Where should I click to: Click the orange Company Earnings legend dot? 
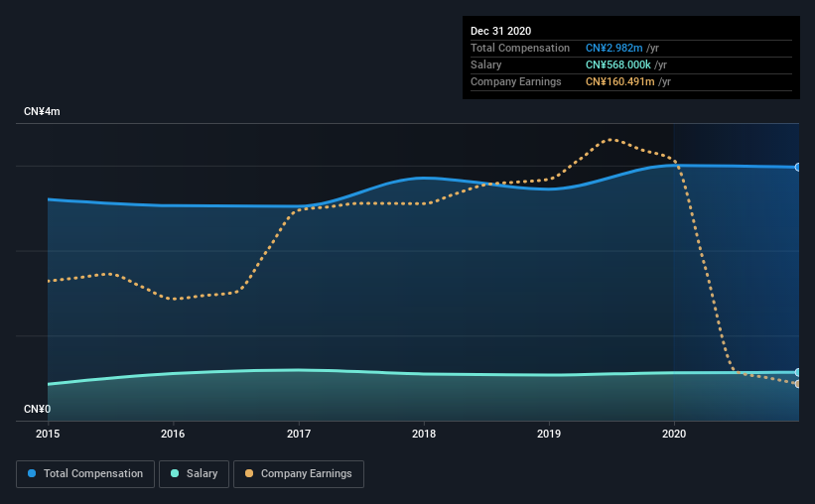(x=249, y=473)
